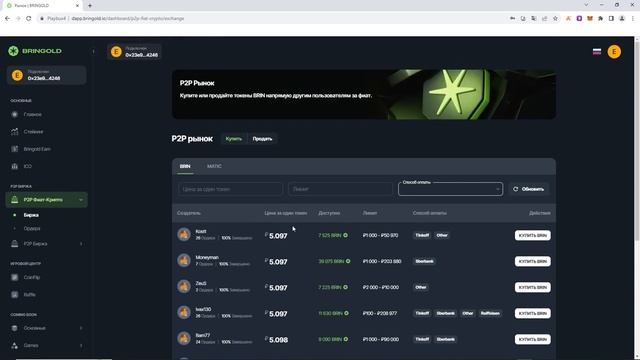Open the Главная sidebar item
This screenshot has height=360, width=640.
(x=32, y=115)
